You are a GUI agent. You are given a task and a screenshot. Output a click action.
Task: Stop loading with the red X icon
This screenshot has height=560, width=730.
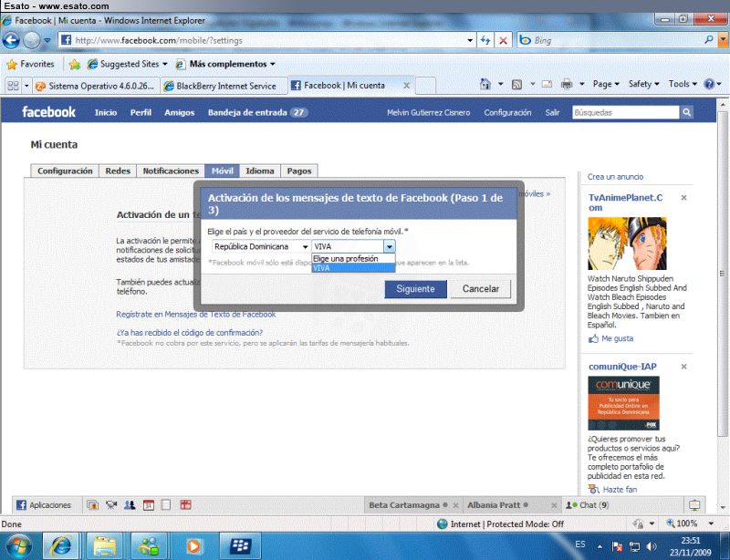click(504, 40)
